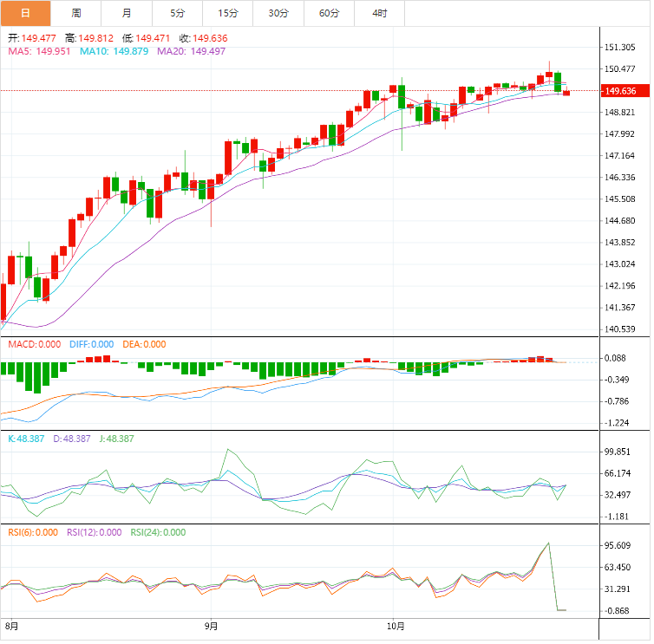Screen dimensions: 654x644
Task: Select the 30分 timeframe tab
Action: click(x=278, y=13)
